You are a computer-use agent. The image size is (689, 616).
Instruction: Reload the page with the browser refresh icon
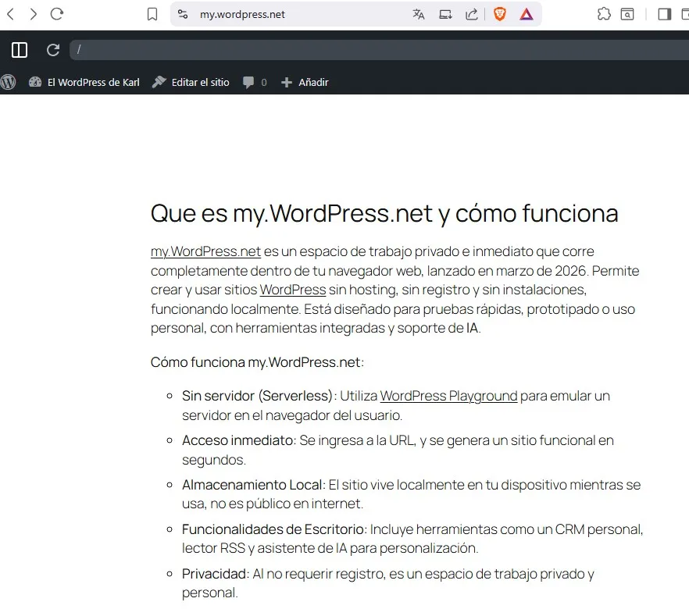56,14
